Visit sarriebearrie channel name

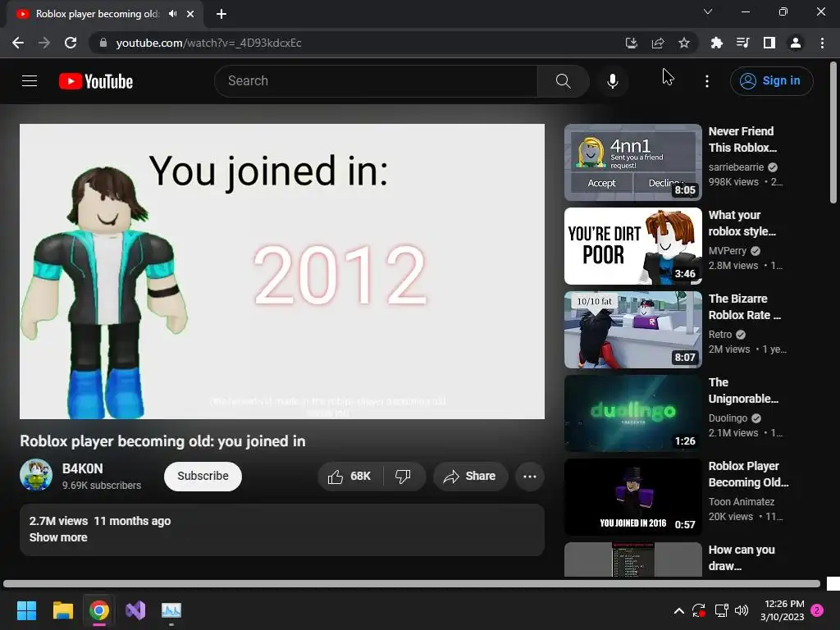pos(736,167)
